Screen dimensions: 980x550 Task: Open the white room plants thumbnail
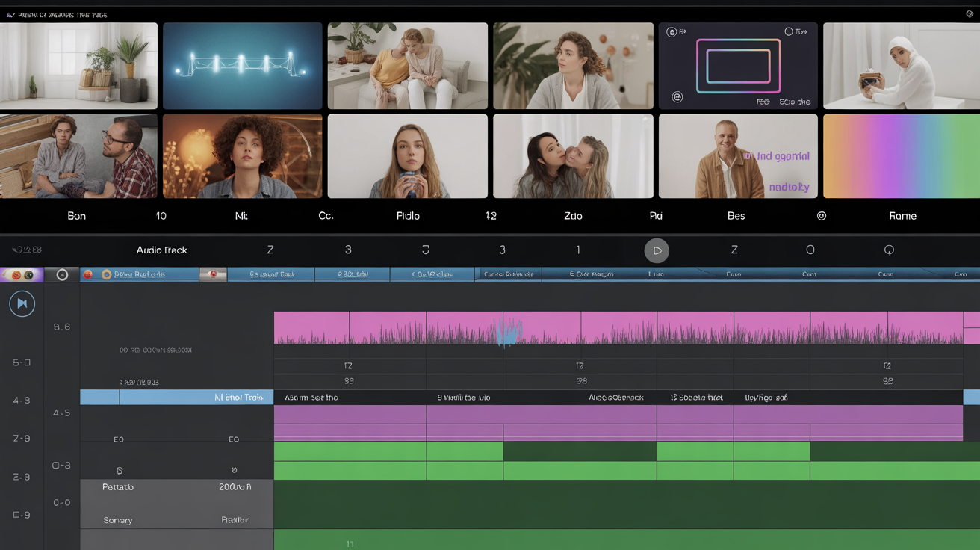[x=78, y=66]
